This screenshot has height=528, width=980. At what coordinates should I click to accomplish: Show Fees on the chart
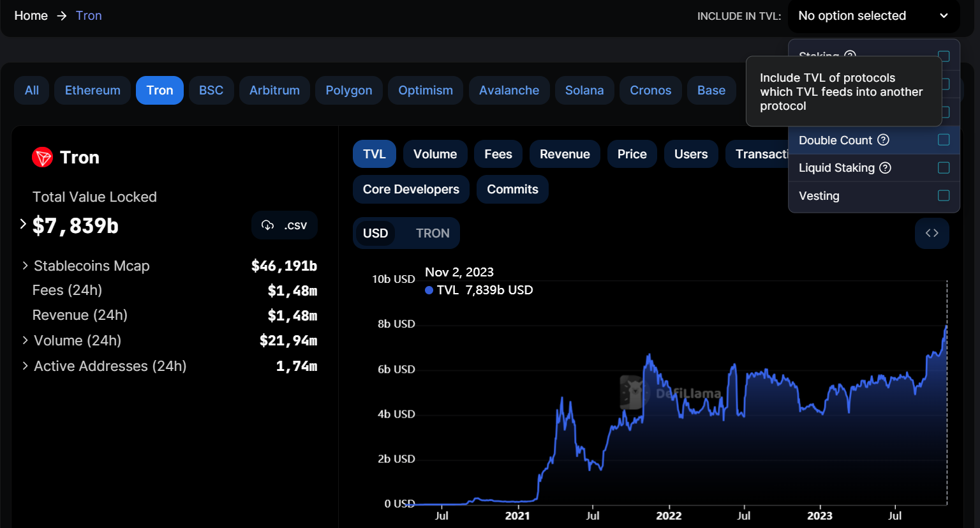tap(498, 154)
